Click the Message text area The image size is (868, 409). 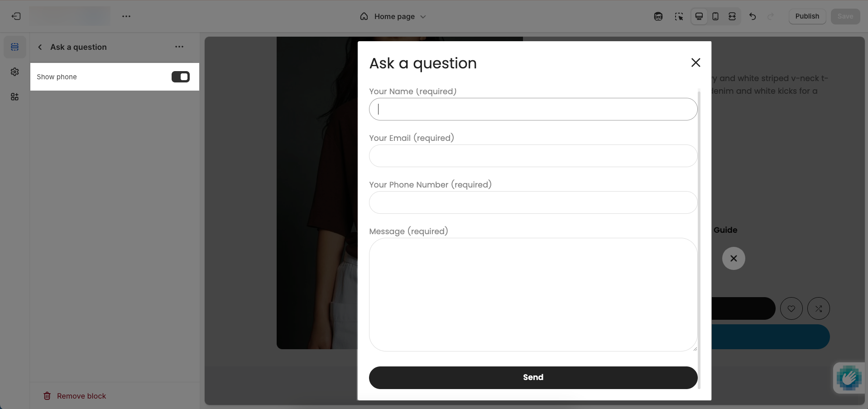point(533,295)
